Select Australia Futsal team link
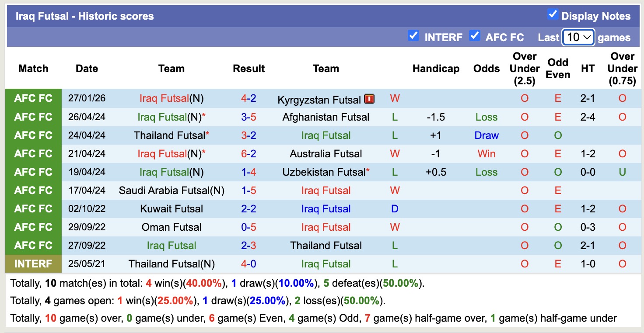This screenshot has width=644, height=333. [325, 154]
